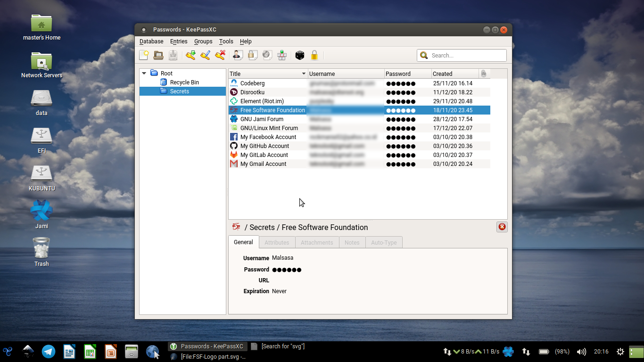Launch LibreOffice Impress from taskbar
Screen dimensions: 644x362
coord(111,351)
